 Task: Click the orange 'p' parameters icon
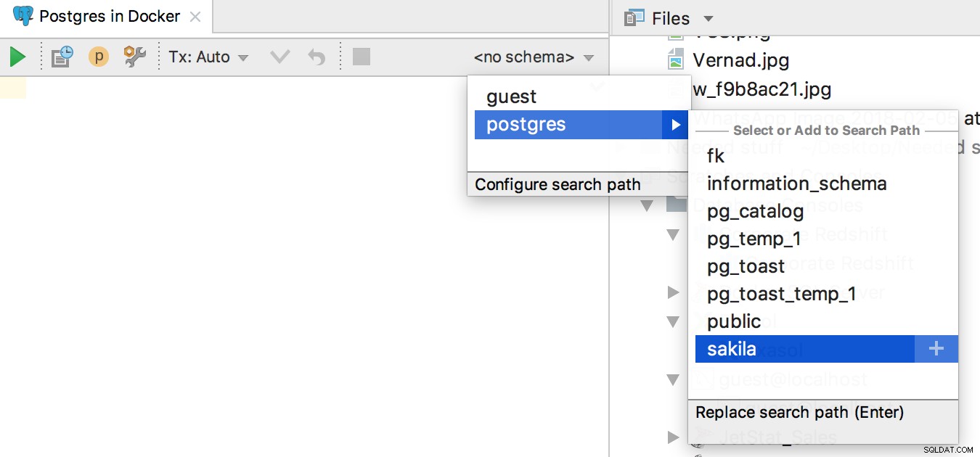[99, 57]
